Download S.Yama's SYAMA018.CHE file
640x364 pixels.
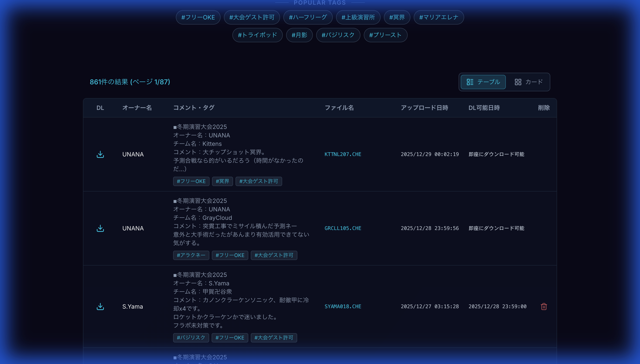pos(100,306)
